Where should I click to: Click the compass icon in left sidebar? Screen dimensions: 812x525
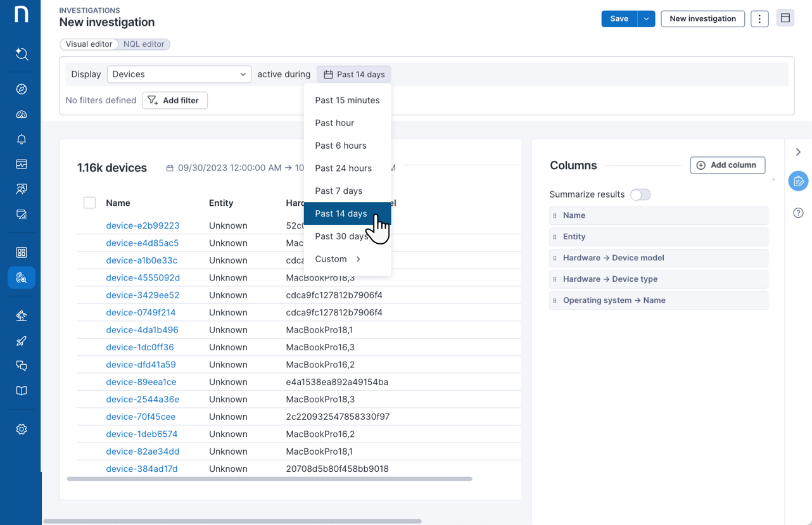point(22,89)
